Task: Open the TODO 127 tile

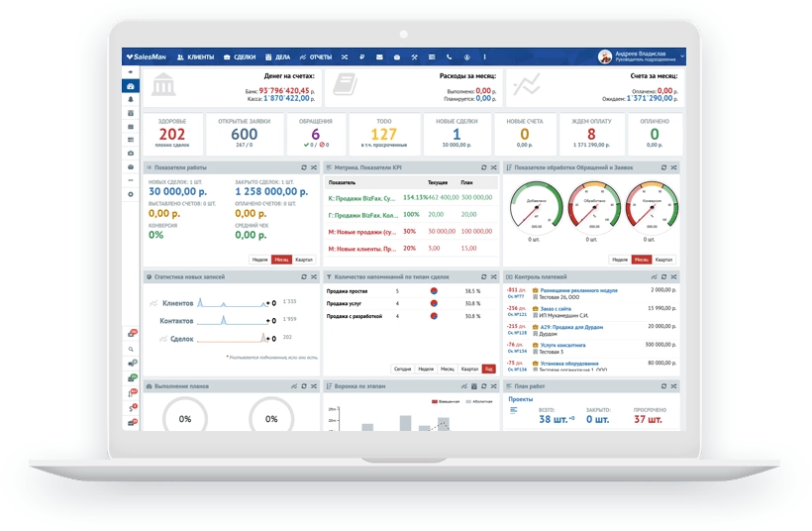Action: [384, 134]
